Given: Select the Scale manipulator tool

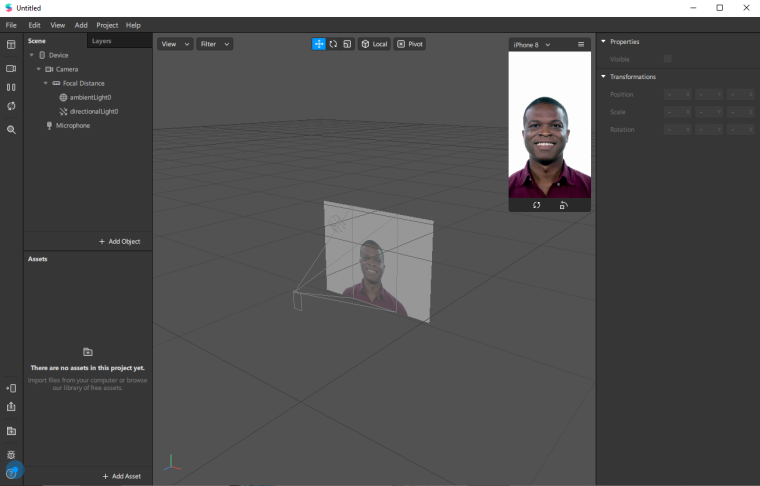Looking at the screenshot, I should tap(347, 44).
